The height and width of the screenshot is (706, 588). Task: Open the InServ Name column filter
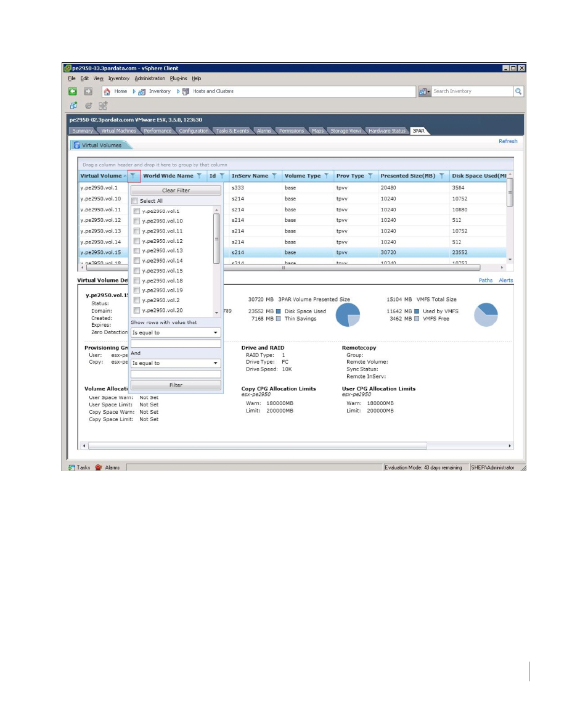coord(274,176)
